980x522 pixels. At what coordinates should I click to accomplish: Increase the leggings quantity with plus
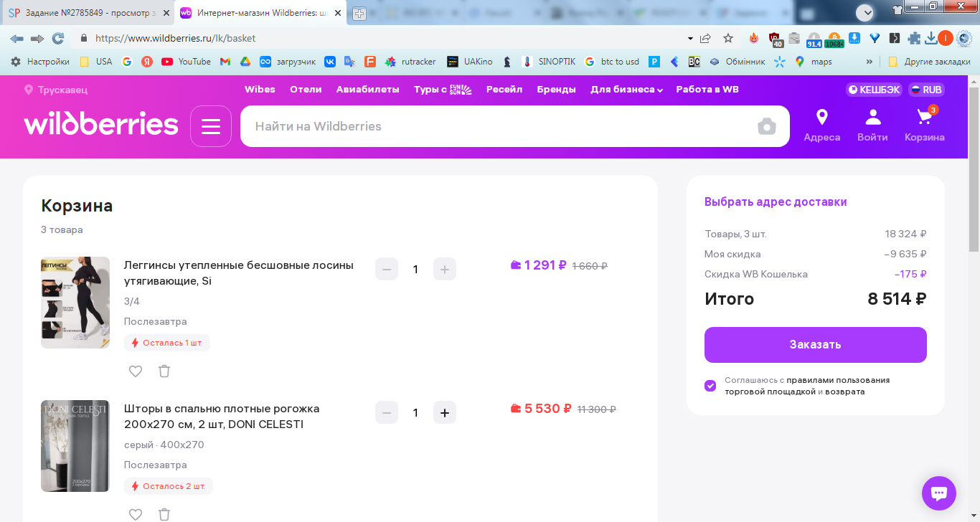pos(445,269)
